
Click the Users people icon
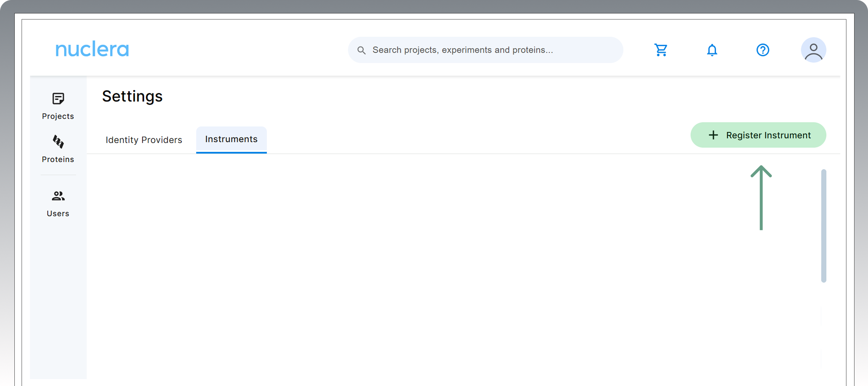[58, 196]
